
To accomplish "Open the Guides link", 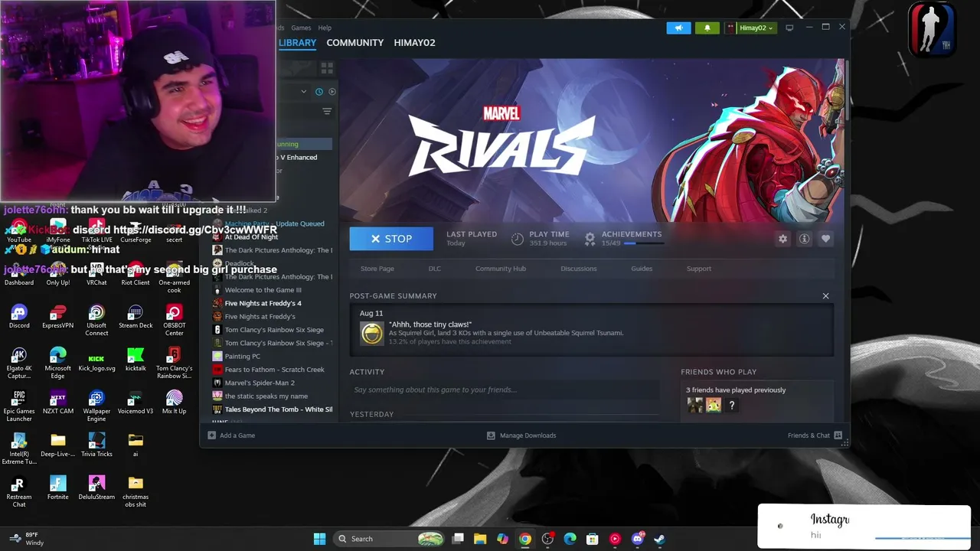I will coord(642,269).
